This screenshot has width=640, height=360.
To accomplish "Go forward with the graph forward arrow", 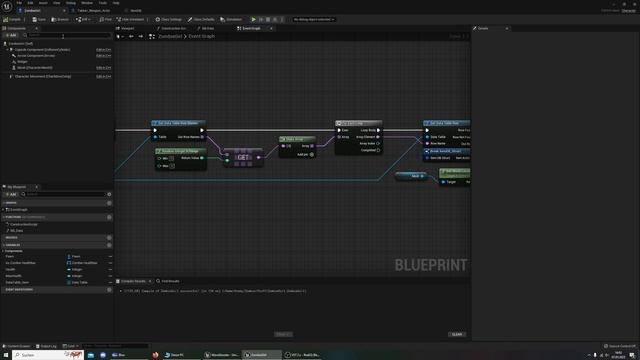I will click(x=140, y=36).
